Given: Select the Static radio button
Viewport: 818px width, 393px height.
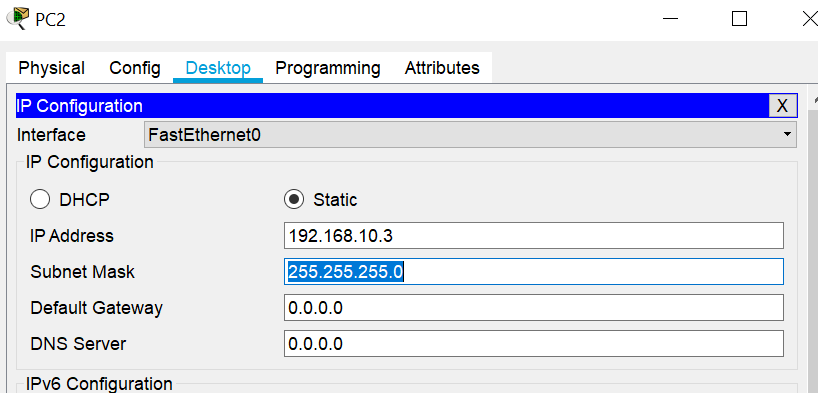Looking at the screenshot, I should [x=294, y=199].
